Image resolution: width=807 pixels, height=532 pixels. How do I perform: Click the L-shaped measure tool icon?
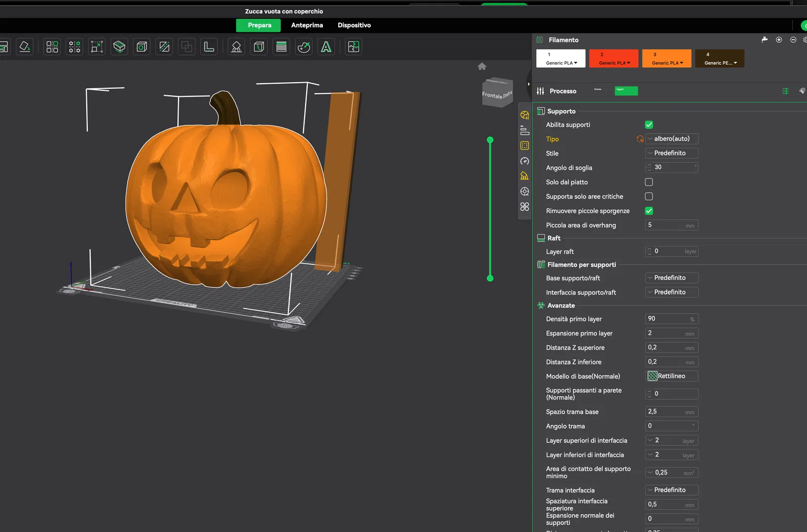pyautogui.click(x=209, y=47)
